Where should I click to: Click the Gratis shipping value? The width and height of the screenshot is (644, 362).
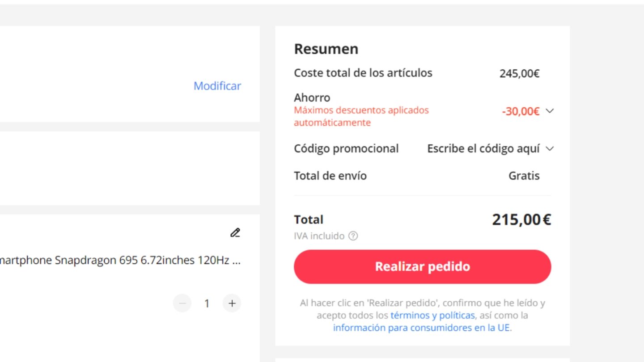click(524, 176)
